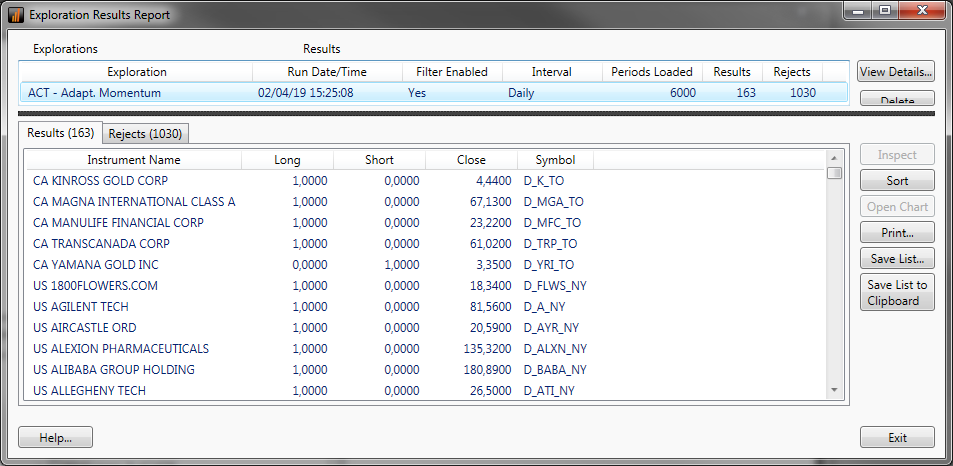Click the Rejects column header in explorations
Screen dimensions: 953x466
click(x=791, y=72)
